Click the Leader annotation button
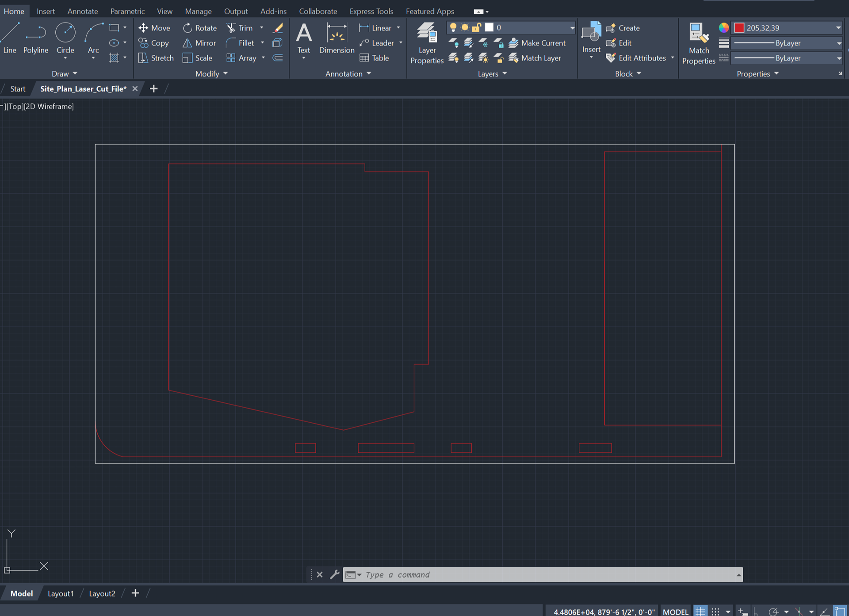Image resolution: width=849 pixels, height=616 pixels. 377,43
